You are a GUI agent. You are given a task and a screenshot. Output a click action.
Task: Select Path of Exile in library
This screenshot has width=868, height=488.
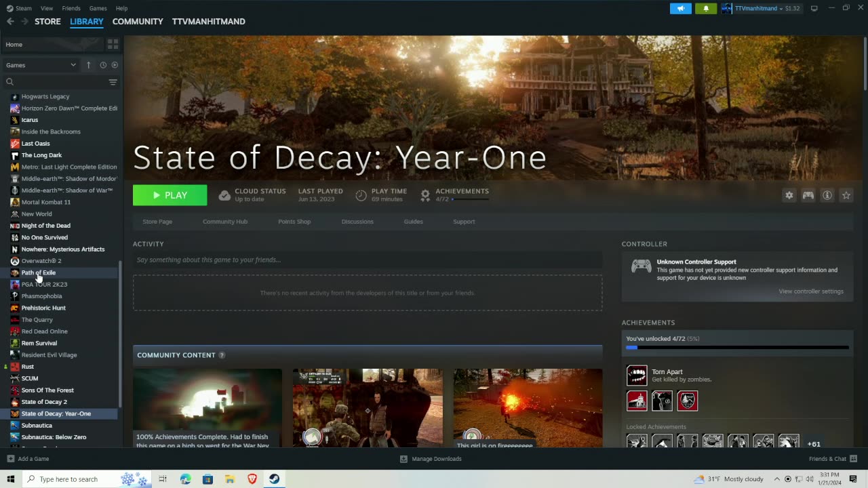click(38, 272)
